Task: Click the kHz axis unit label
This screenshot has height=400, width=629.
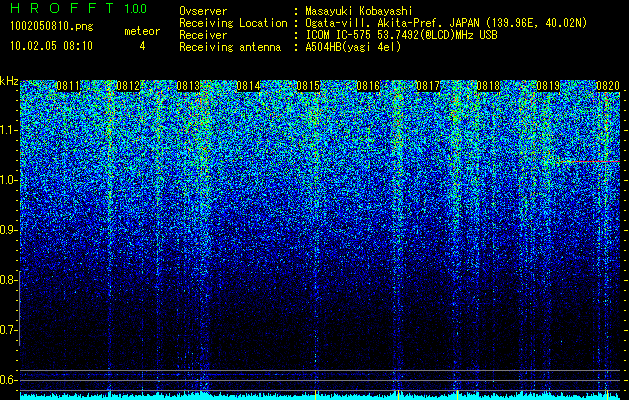Action: pyautogui.click(x=9, y=81)
